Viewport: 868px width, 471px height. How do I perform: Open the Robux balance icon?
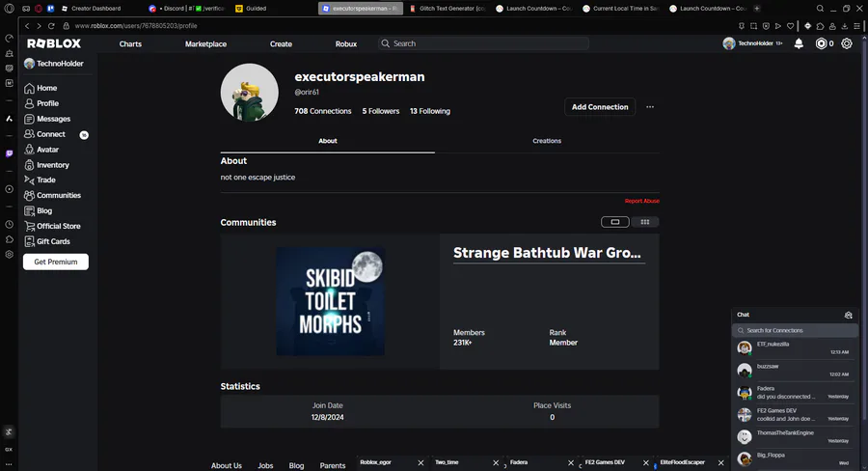pyautogui.click(x=821, y=43)
